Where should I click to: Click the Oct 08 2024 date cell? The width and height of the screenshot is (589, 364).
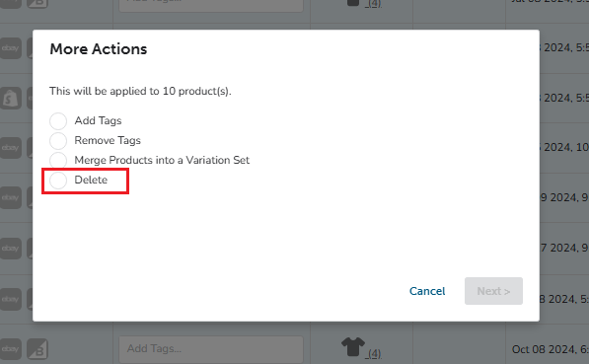tap(550, 349)
